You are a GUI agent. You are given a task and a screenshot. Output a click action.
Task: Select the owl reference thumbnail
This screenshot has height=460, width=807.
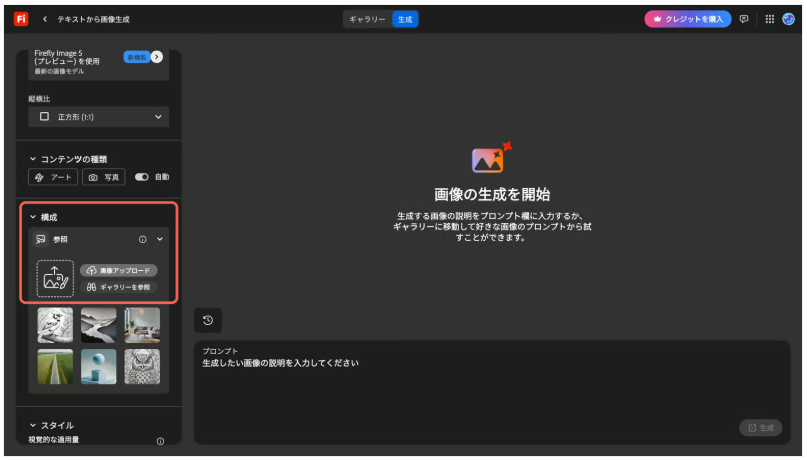pos(142,367)
